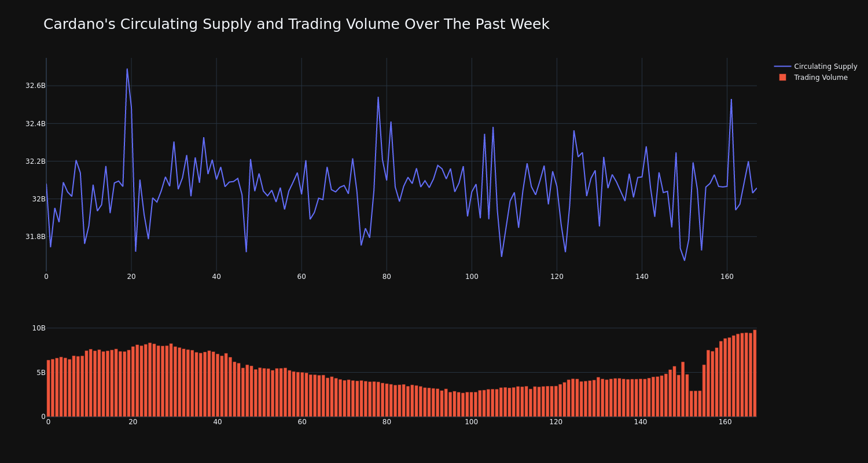The width and height of the screenshot is (868, 463).
Task: Click x-axis tick 20 on supply chart
Action: [x=131, y=277]
